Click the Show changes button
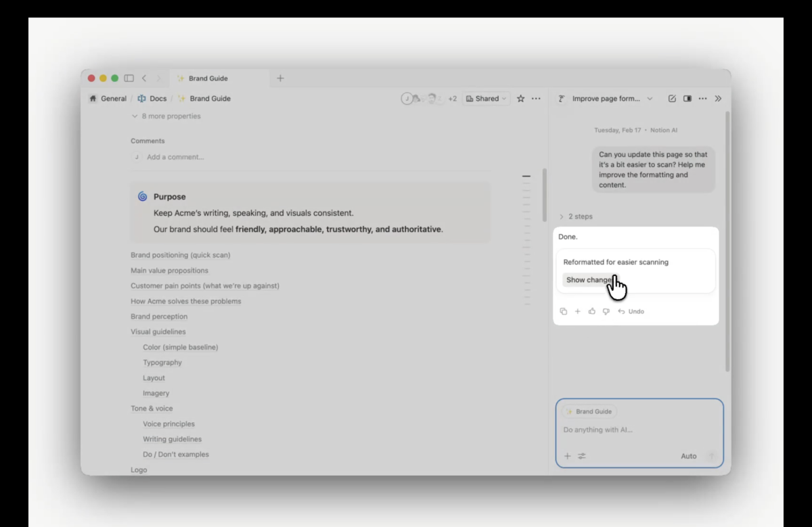Image resolution: width=812 pixels, height=527 pixels. pyautogui.click(x=589, y=280)
